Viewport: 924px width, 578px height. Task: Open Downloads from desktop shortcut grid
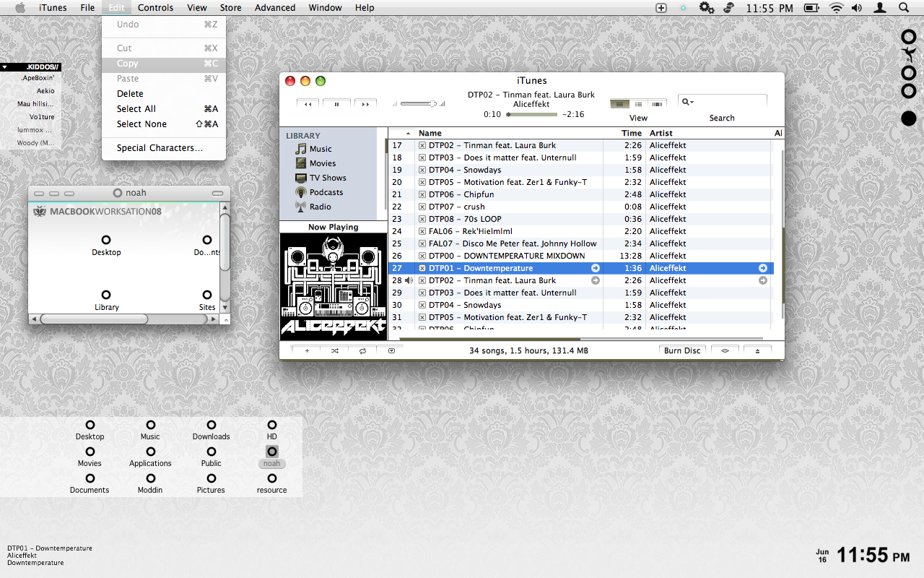211,431
